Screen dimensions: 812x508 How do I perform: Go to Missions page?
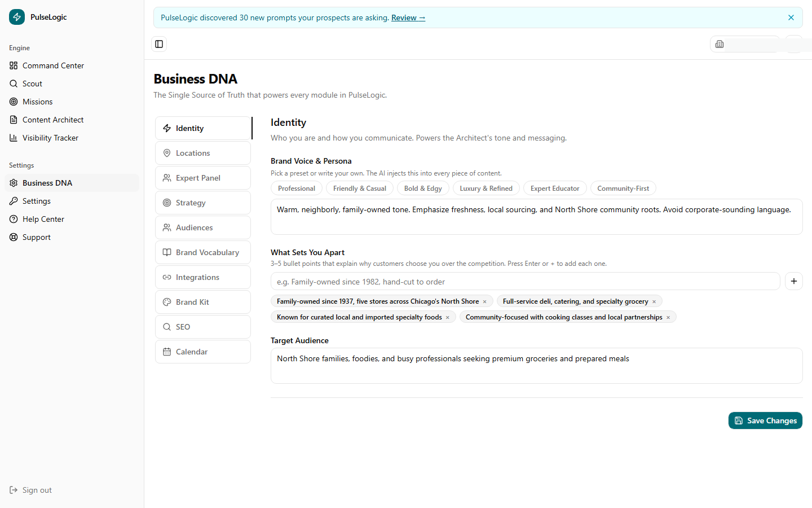click(72, 102)
